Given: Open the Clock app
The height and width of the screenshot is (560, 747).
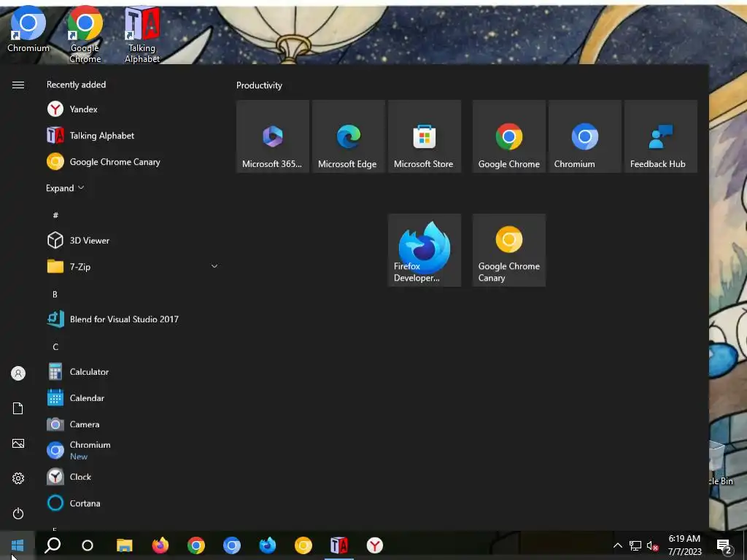Looking at the screenshot, I should pos(133,477).
